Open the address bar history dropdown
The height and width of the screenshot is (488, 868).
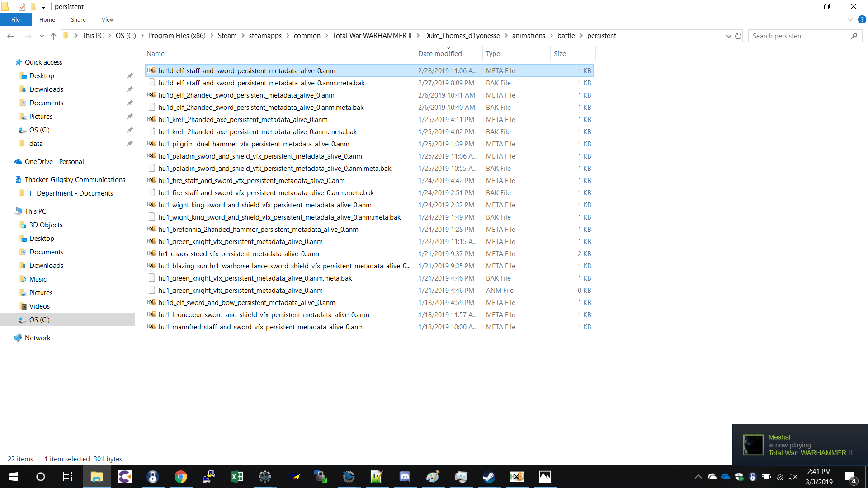click(x=728, y=36)
